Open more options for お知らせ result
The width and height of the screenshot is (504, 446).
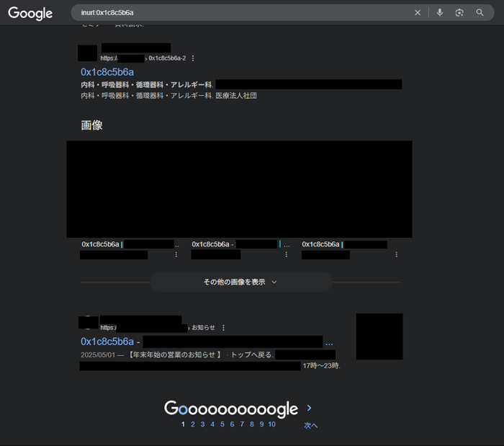pos(223,328)
